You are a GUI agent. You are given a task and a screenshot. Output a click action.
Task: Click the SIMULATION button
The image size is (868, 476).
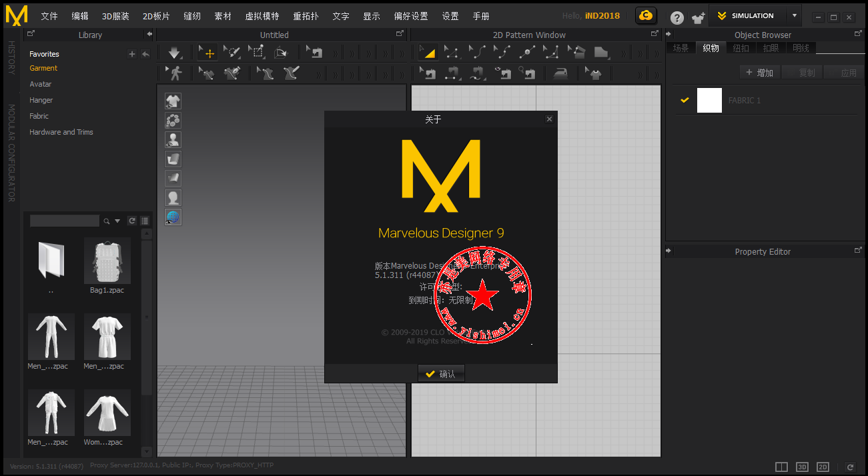747,15
